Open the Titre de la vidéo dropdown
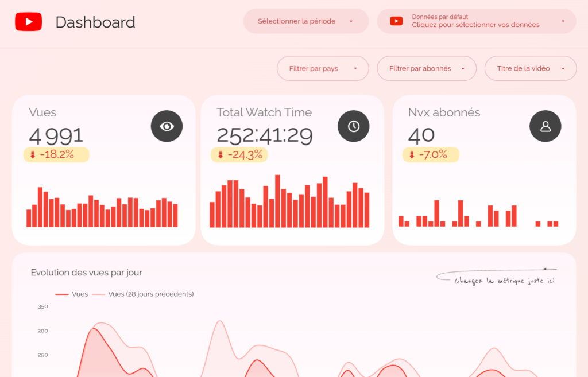 530,68
